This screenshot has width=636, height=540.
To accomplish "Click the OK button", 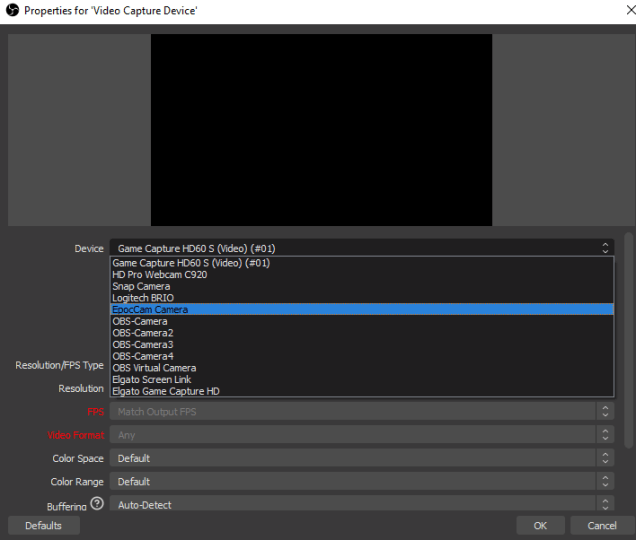I will [540, 525].
